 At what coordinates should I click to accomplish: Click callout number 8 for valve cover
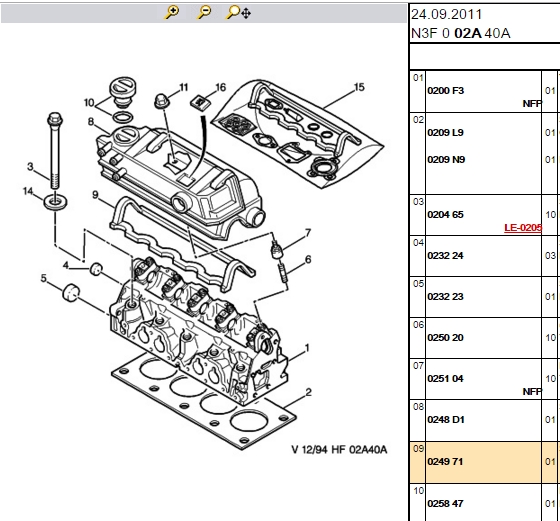click(91, 122)
